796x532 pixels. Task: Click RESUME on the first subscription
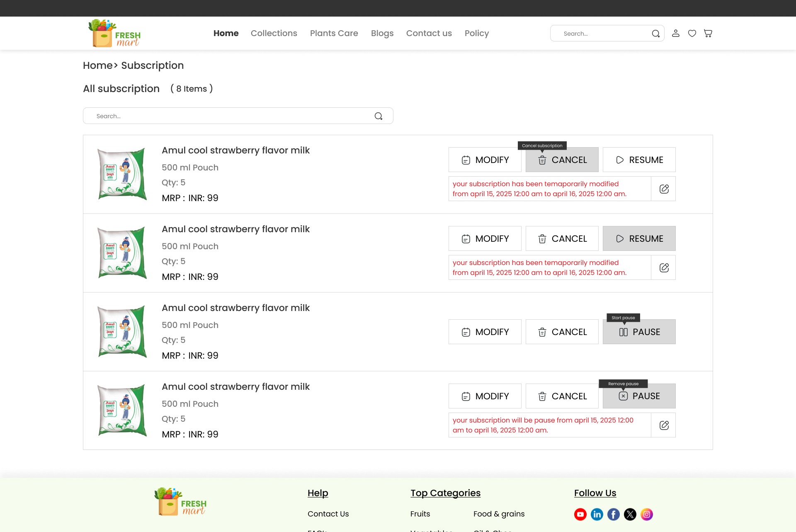[x=639, y=160]
